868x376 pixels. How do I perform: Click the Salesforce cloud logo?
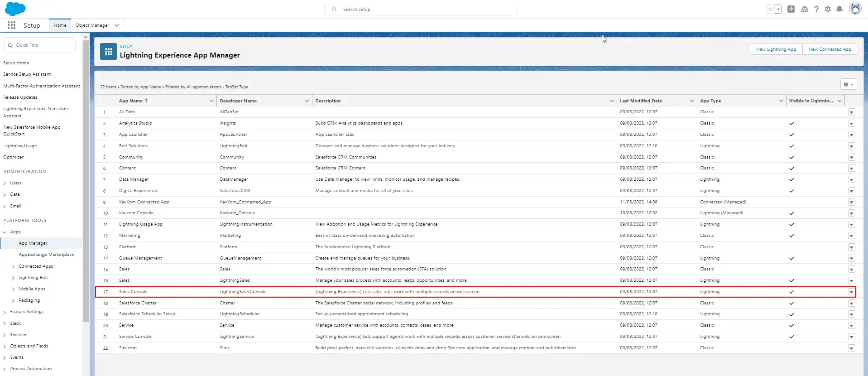point(15,9)
